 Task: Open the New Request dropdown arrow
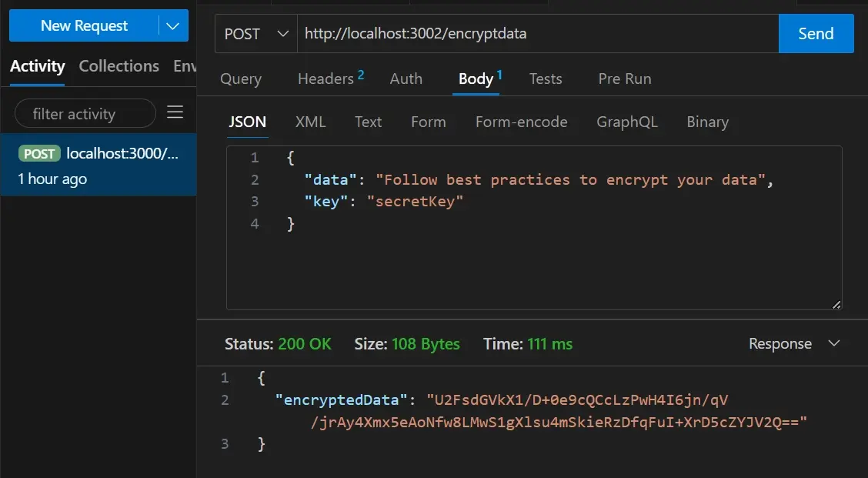[173, 25]
